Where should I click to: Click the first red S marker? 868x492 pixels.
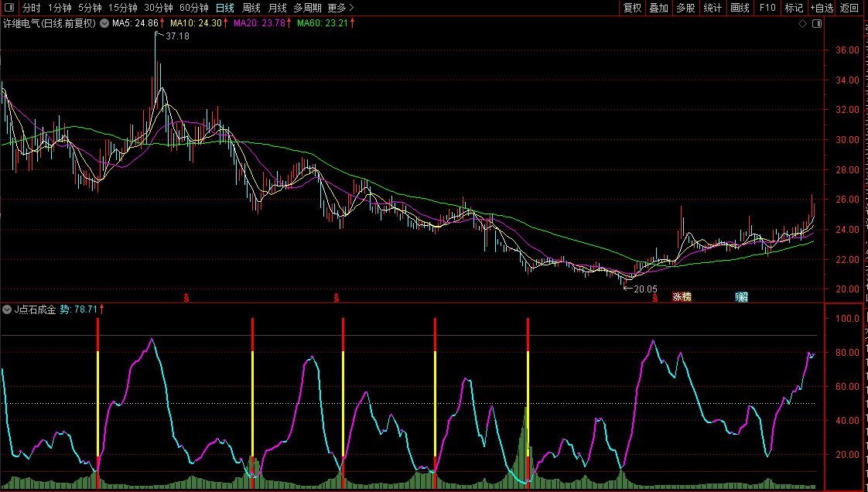pos(186,297)
